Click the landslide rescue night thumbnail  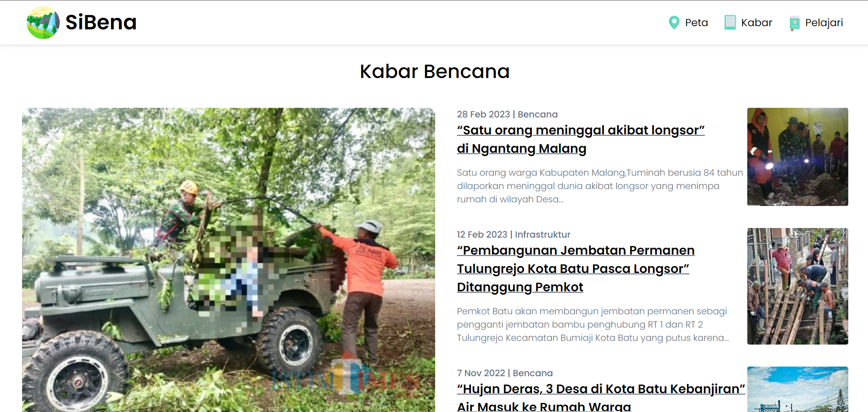798,157
